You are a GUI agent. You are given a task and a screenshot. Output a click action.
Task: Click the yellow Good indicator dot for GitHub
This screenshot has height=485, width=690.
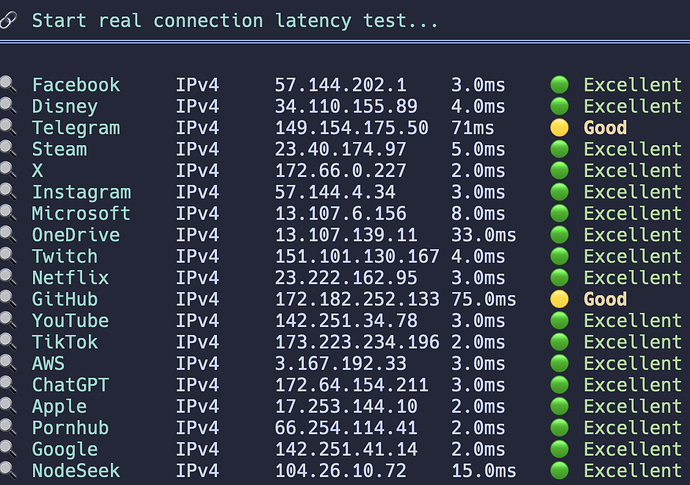559,299
